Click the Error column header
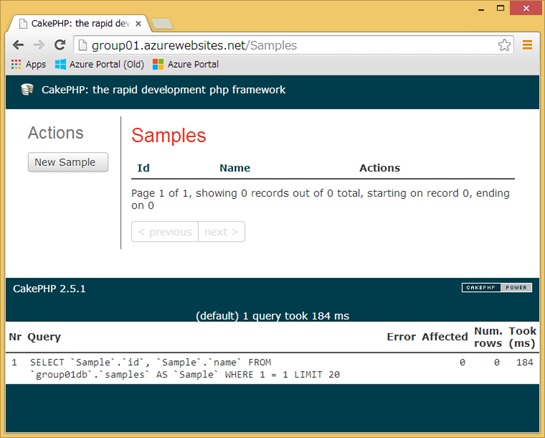Screen dimensions: 545x438 click(401, 337)
